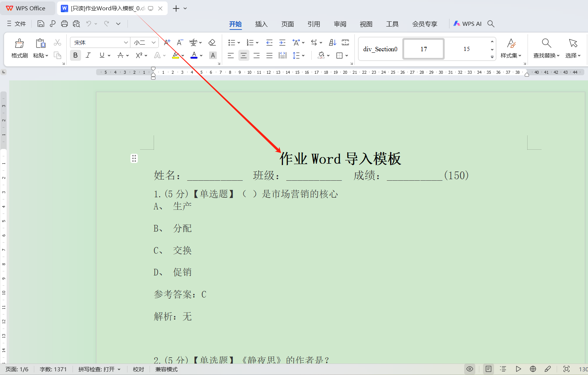Expand the 查找替换 dropdown
This screenshot has height=375, width=588.
(546, 55)
